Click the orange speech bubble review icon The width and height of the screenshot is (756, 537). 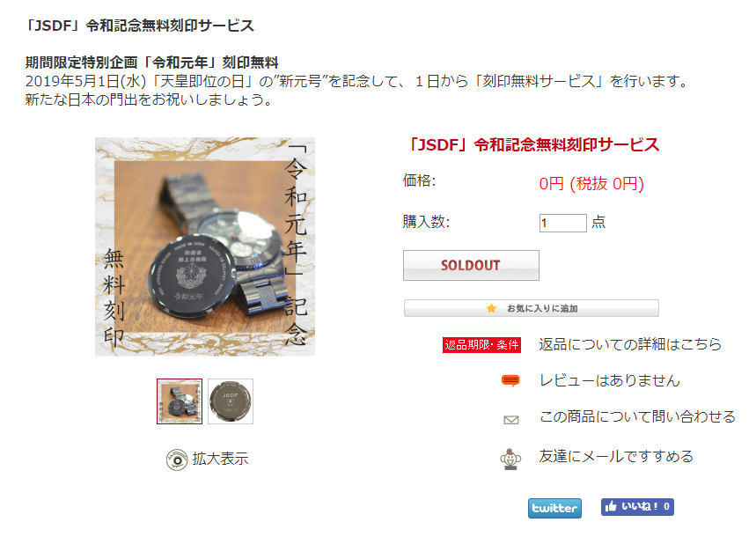tap(510, 380)
